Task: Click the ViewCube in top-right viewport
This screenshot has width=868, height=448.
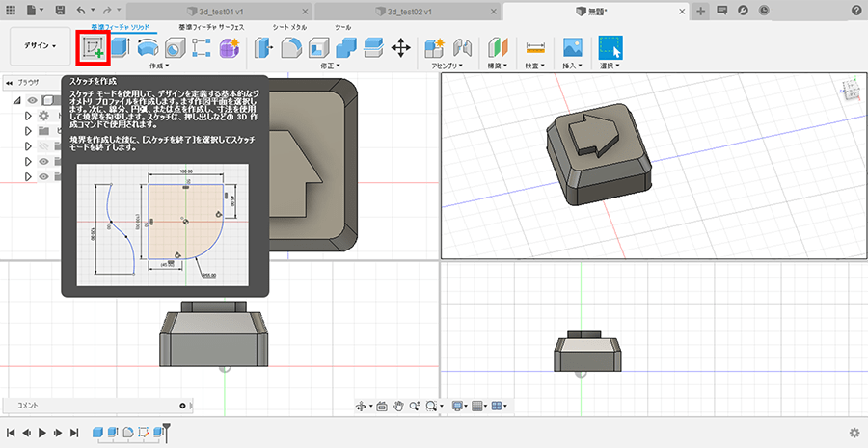Action: tap(851, 92)
